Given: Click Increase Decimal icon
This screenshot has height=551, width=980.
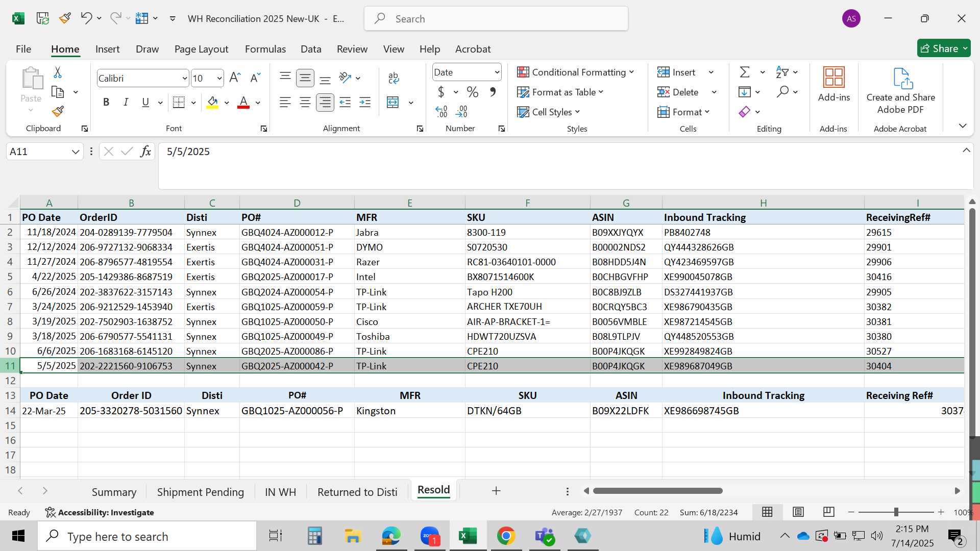Looking at the screenshot, I should tap(442, 111).
